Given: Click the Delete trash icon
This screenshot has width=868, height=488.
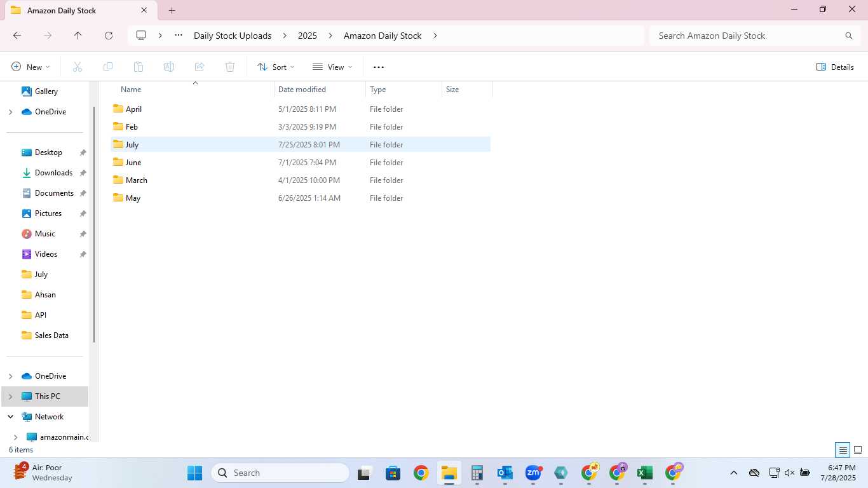Looking at the screenshot, I should [230, 67].
